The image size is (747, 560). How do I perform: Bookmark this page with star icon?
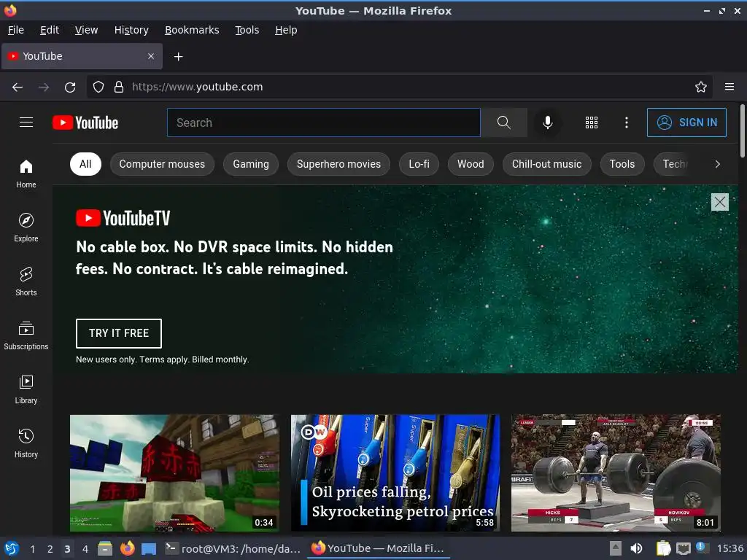701,87
